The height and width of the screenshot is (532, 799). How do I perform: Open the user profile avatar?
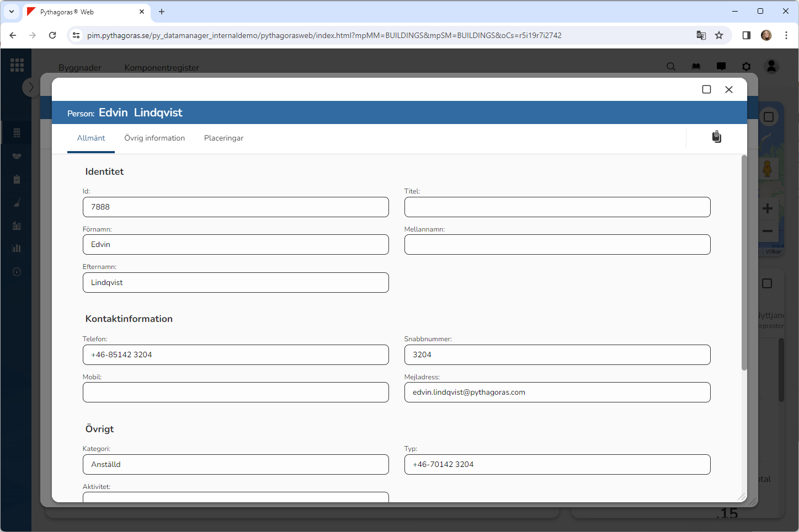coord(771,67)
